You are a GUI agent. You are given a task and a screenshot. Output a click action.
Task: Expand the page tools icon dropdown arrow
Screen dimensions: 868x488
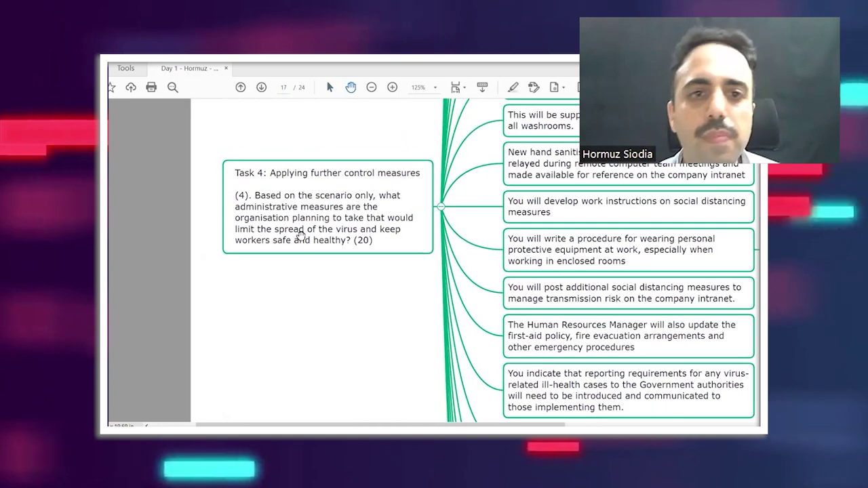pos(564,87)
